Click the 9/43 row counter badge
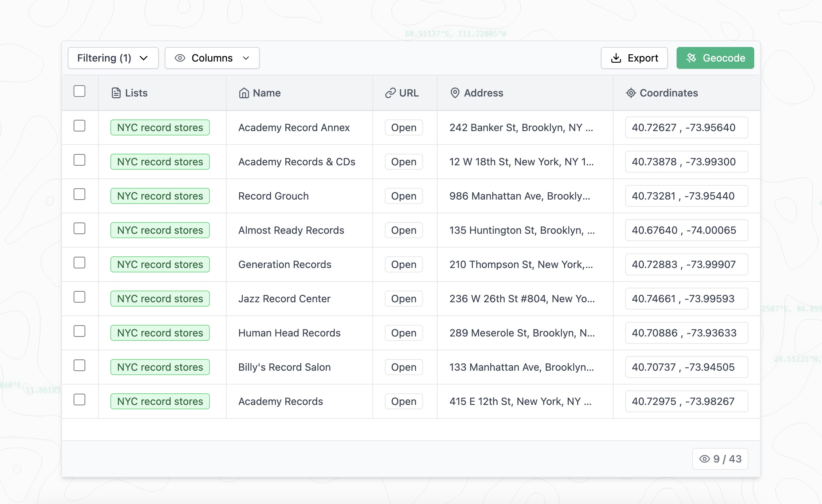This screenshot has height=504, width=822. tap(720, 459)
